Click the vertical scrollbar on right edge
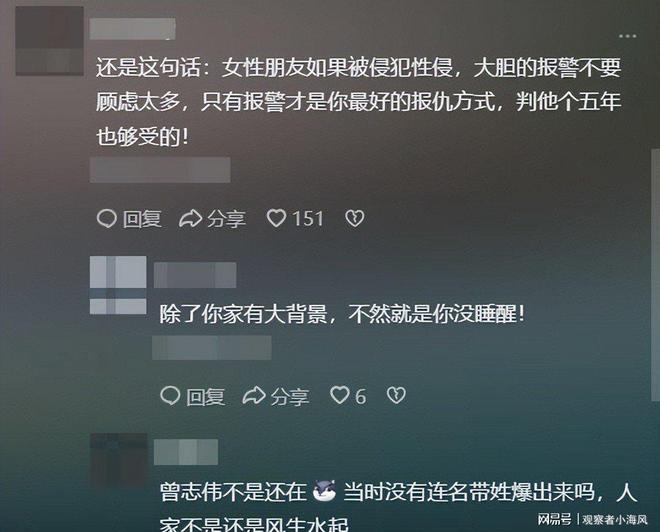Screen dimensions: 660x532 pos(655,274)
